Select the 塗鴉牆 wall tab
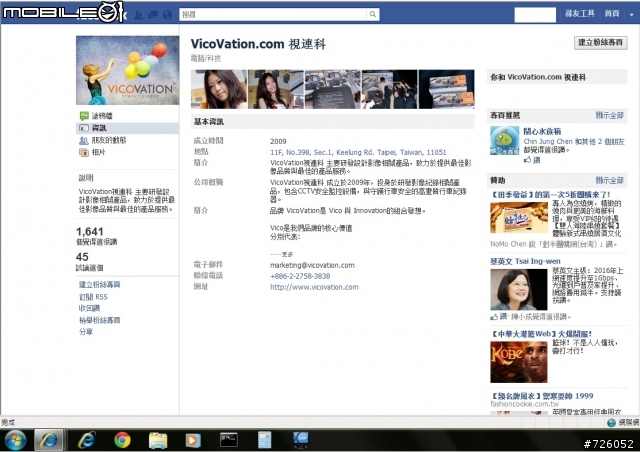 (x=102, y=116)
